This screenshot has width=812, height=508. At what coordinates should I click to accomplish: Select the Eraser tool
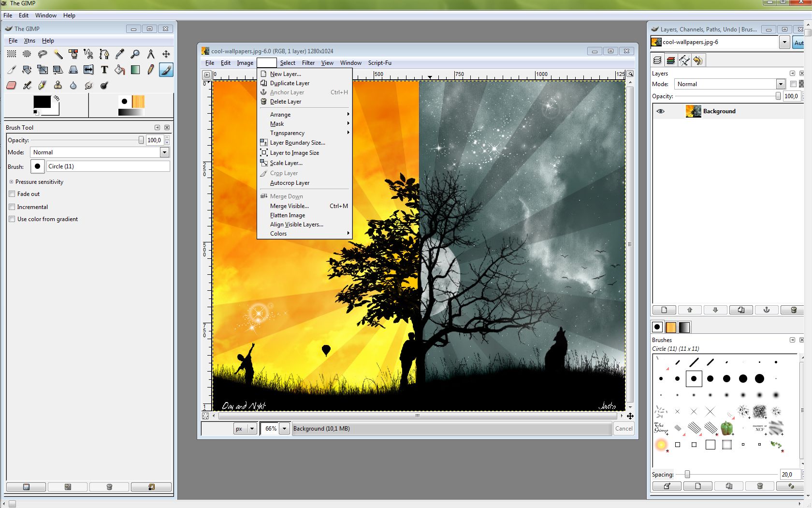(x=12, y=85)
